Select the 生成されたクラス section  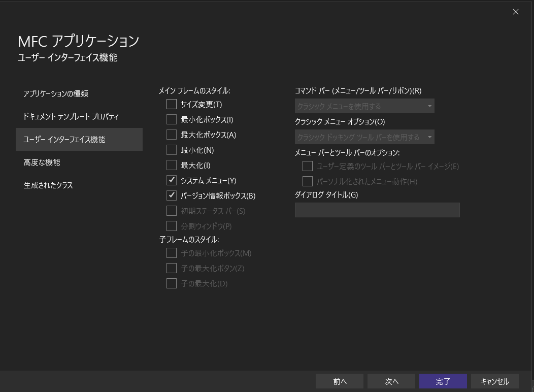47,185
